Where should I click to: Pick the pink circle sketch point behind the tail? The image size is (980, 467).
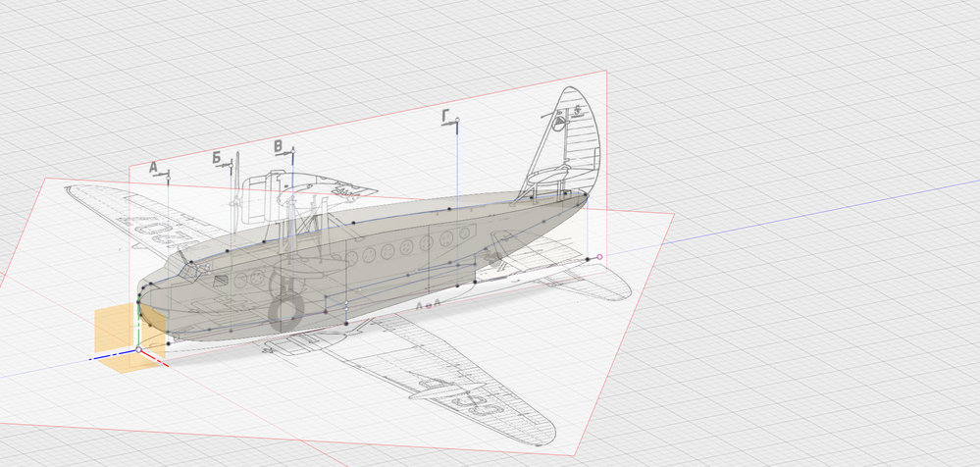pyautogui.click(x=600, y=257)
